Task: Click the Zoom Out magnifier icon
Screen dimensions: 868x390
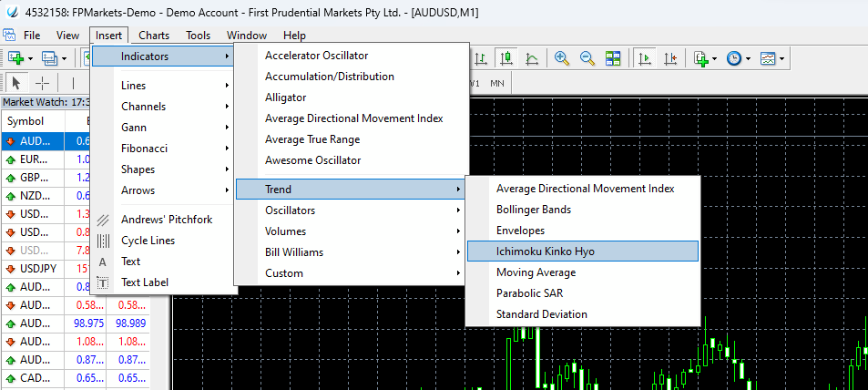Action: tap(587, 58)
